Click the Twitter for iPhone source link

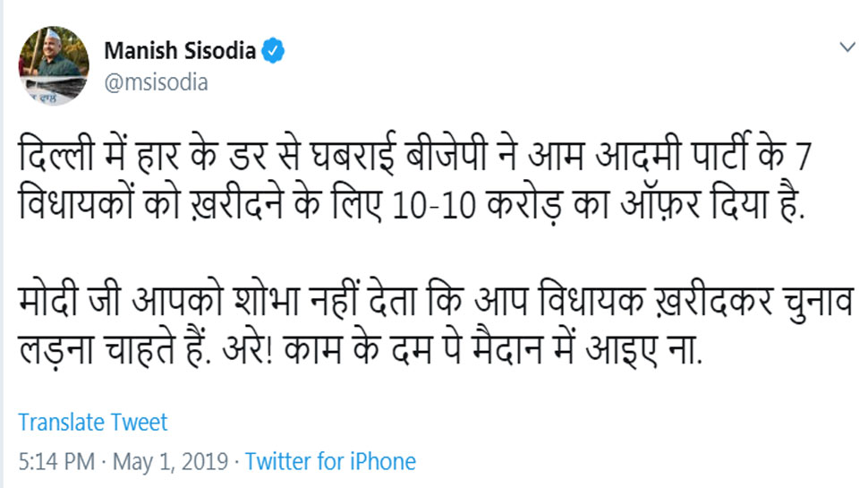click(x=330, y=462)
